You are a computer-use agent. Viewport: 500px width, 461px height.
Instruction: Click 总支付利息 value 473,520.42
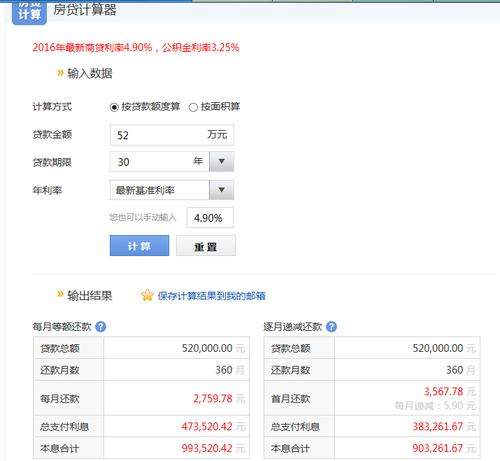pos(207,426)
